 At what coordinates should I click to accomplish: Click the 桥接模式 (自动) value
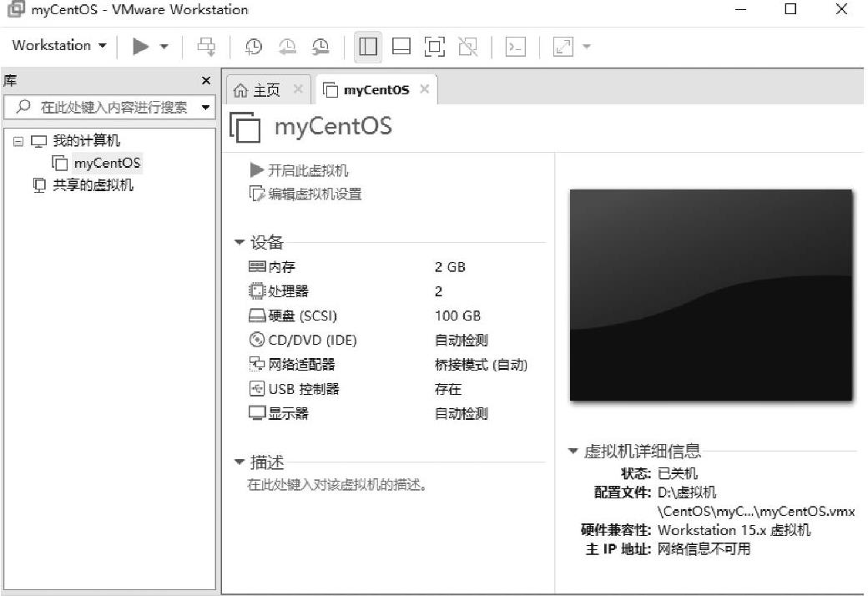tap(481, 365)
